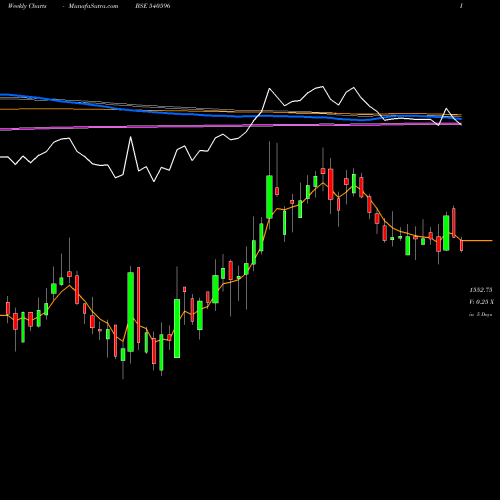
Task: Click the 'V: 0.25 X' volume text
Action: click(x=481, y=302)
